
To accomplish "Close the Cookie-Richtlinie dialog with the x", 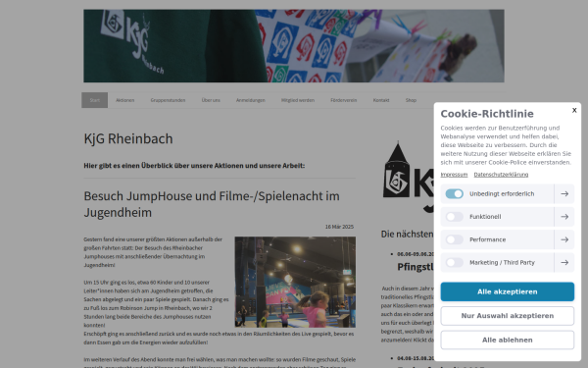I will point(574,110).
